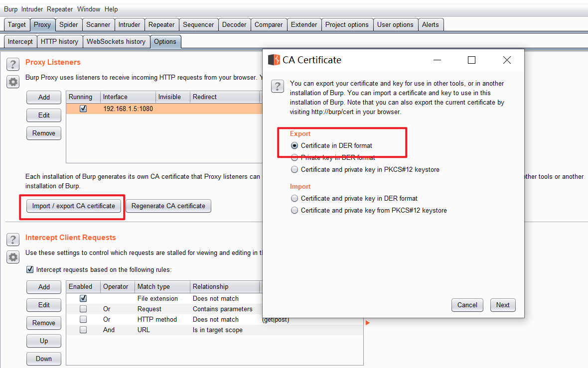Viewport: 588px width, 368px height.
Task: Click Import / export CA certificate button
Action: pyautogui.click(x=74, y=206)
